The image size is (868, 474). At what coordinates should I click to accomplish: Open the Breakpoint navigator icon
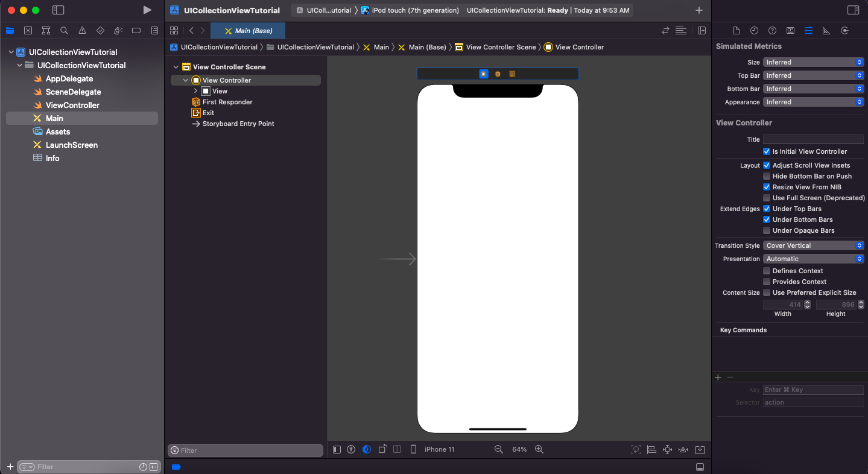136,31
